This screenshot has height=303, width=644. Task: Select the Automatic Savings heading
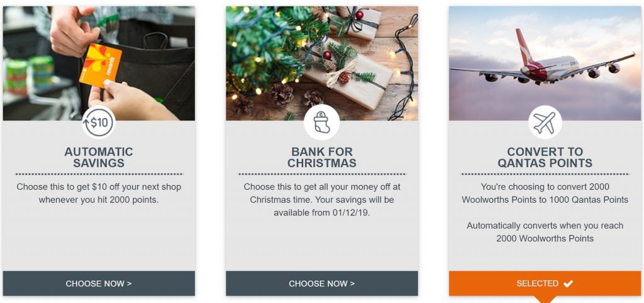(x=99, y=157)
